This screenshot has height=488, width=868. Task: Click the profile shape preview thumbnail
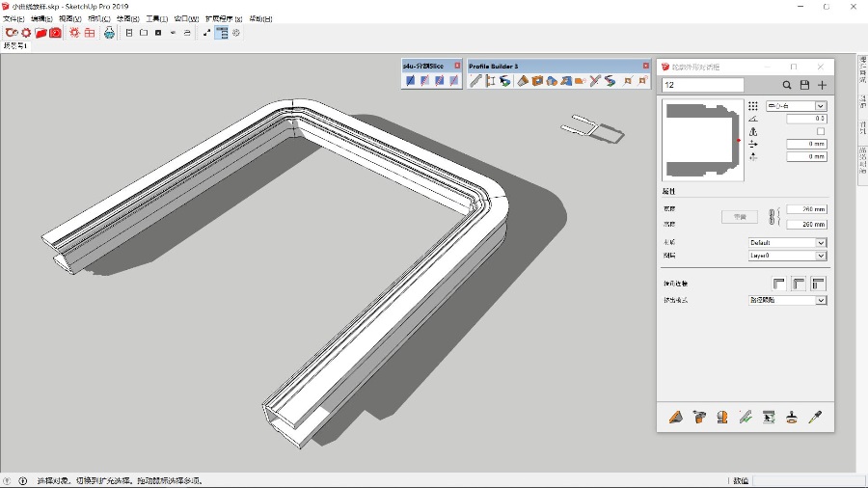(703, 140)
